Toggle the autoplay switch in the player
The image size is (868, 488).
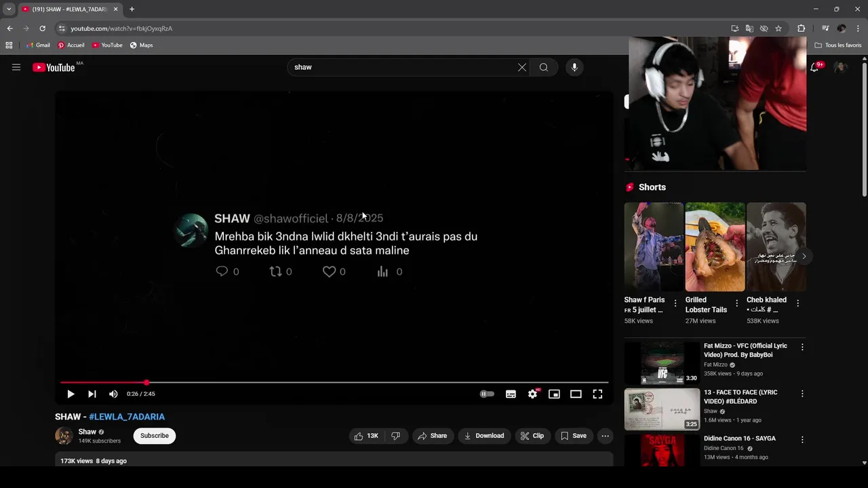coord(487,394)
